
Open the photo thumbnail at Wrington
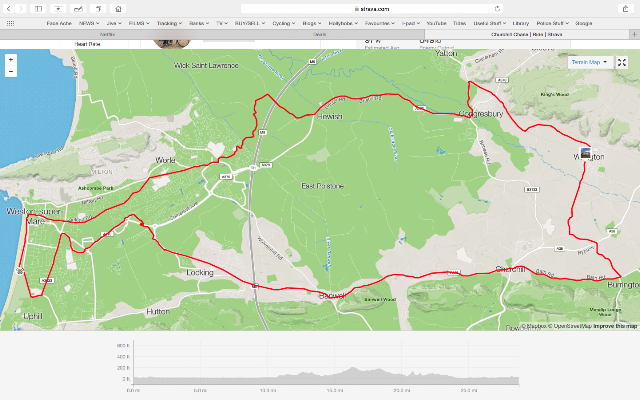[x=585, y=153]
